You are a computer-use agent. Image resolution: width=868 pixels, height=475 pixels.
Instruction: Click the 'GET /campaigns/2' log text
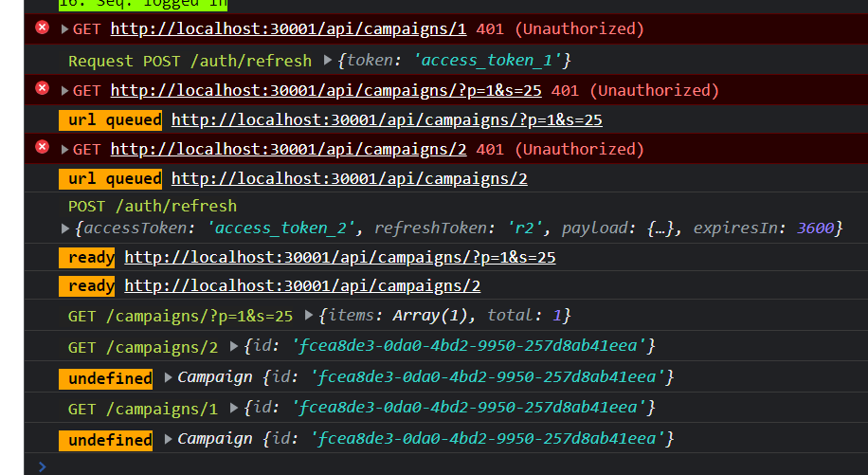143,347
